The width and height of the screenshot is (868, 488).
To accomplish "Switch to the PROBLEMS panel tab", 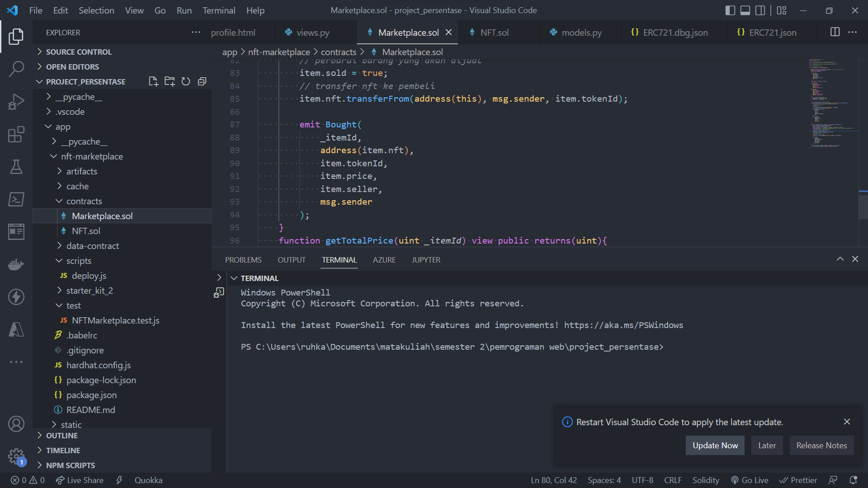I will tap(243, 260).
